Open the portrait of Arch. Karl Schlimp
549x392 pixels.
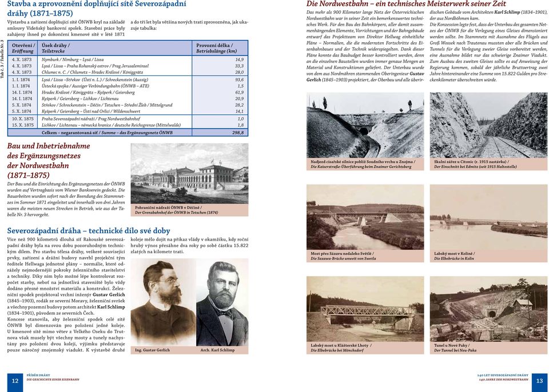(222, 302)
